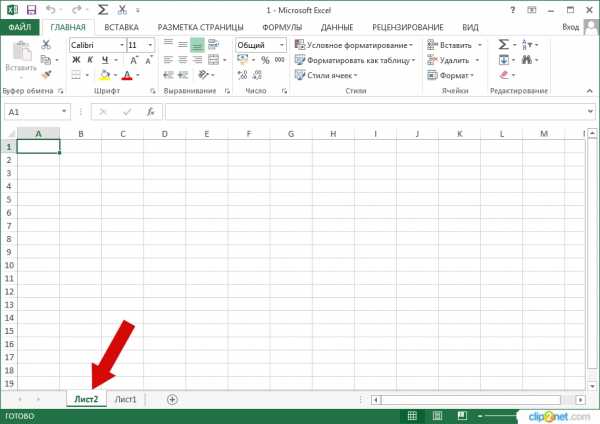
Task: Click the AutoSum sigma in the quick access toolbar
Action: (x=103, y=10)
